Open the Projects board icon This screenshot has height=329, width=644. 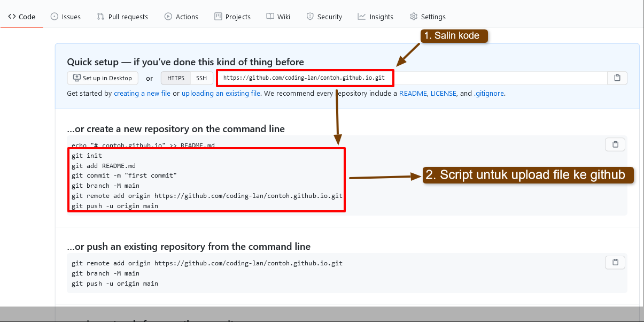coord(218,17)
